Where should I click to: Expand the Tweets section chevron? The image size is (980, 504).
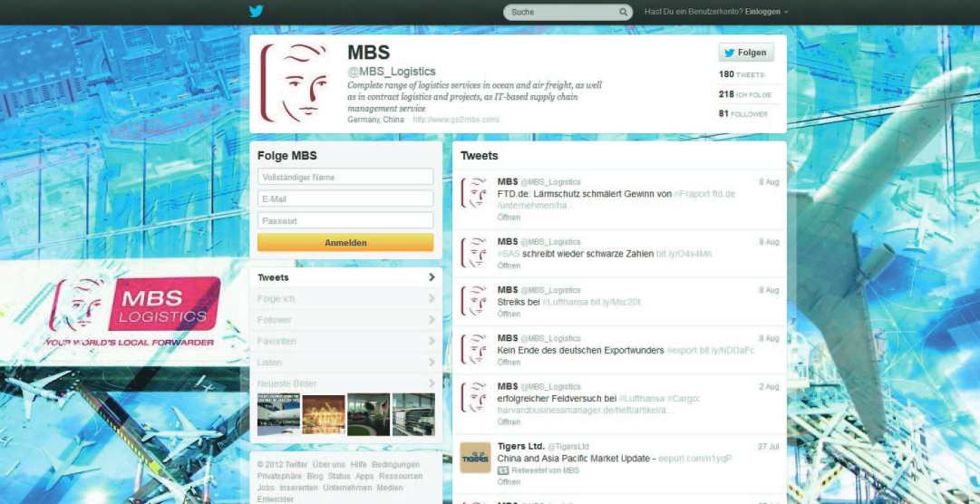coord(432,277)
